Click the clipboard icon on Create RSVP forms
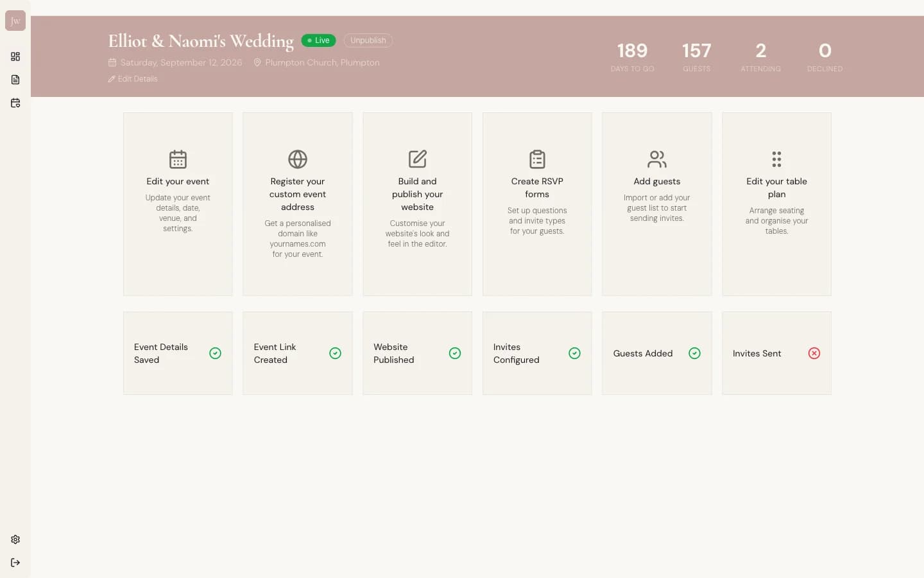This screenshot has width=924, height=578. coord(537,159)
